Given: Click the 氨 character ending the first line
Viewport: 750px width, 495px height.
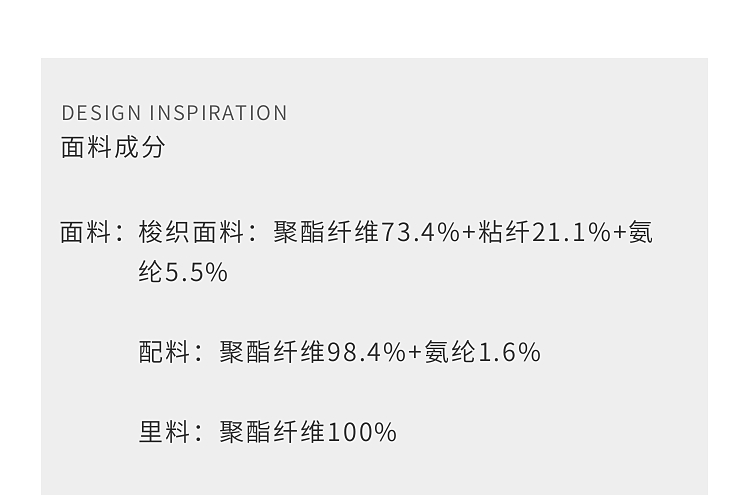Looking at the screenshot, I should click(640, 233).
